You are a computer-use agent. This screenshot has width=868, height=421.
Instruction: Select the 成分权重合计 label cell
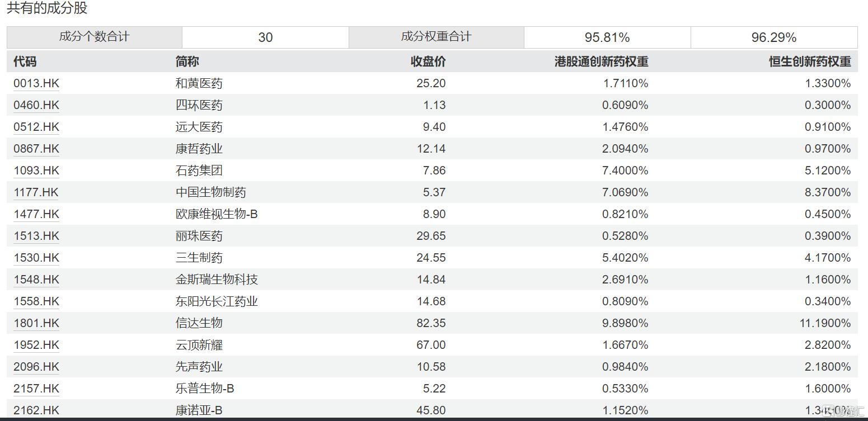[x=437, y=37]
